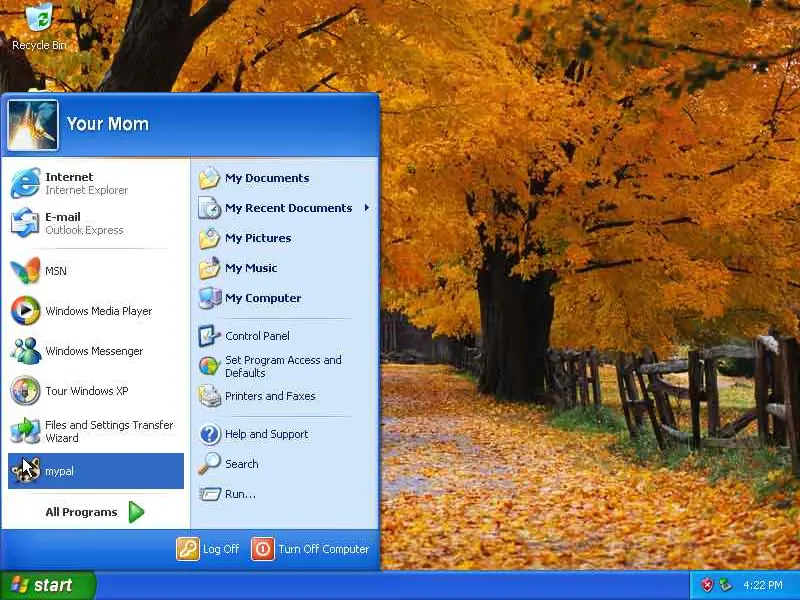The image size is (800, 600).
Task: Open the Control Panel text link
Action: tap(257, 336)
